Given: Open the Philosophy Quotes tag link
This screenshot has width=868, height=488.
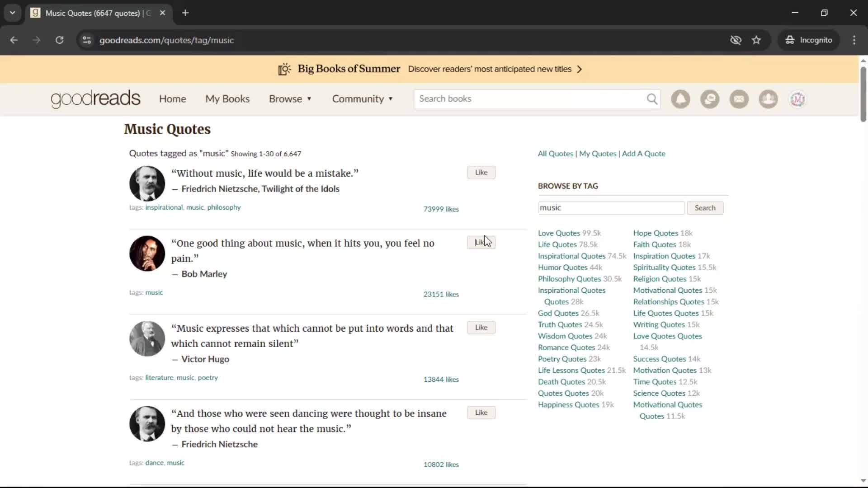Looking at the screenshot, I should (569, 279).
